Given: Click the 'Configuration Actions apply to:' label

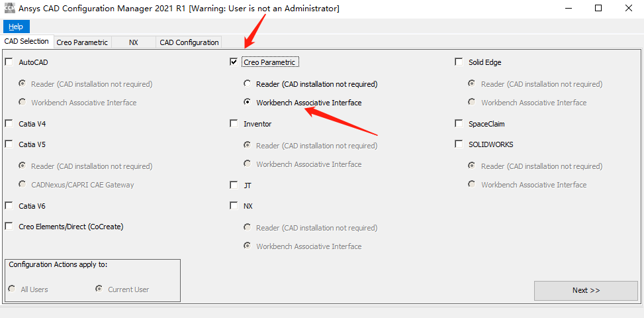Looking at the screenshot, I should [58, 264].
